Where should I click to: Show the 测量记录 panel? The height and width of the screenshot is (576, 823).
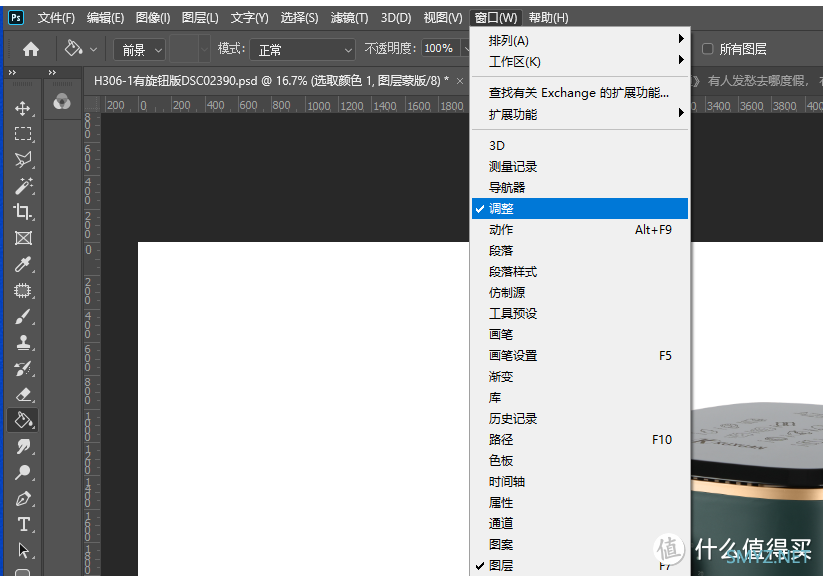(579, 166)
